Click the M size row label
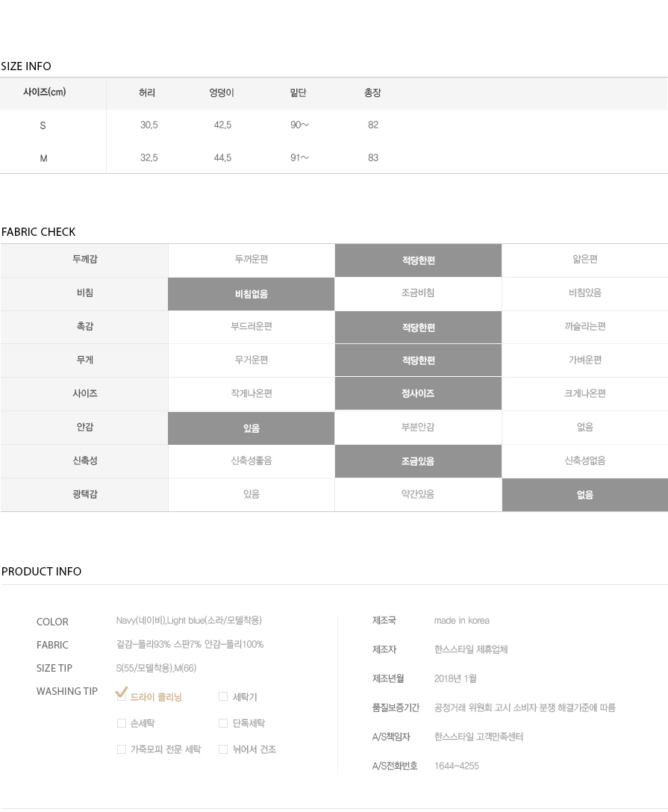This screenshot has width=668, height=812. click(43, 158)
